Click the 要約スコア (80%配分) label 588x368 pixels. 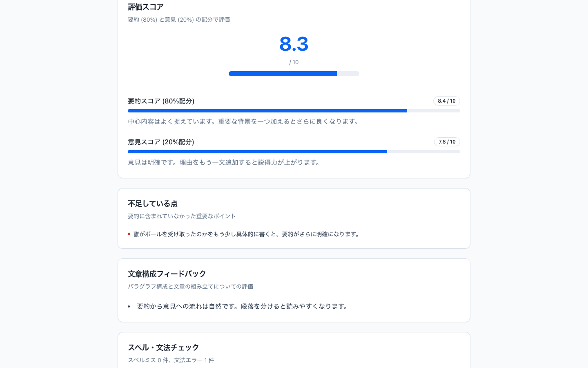click(161, 101)
